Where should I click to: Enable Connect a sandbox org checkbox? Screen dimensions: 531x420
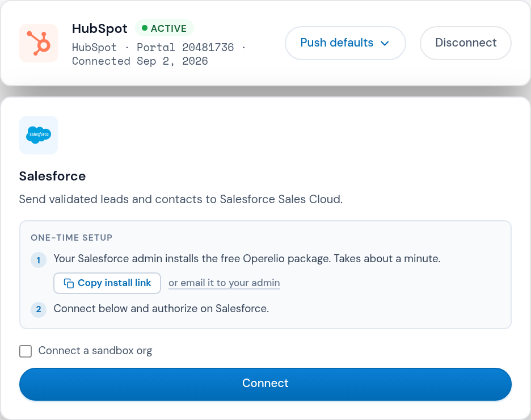click(26, 351)
